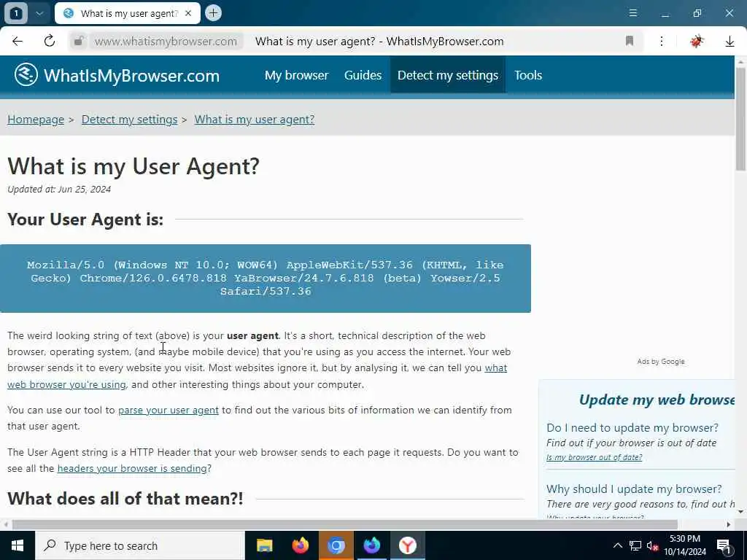Open the 'parse your user agent' link
Image resolution: width=747 pixels, height=560 pixels.
click(x=169, y=410)
